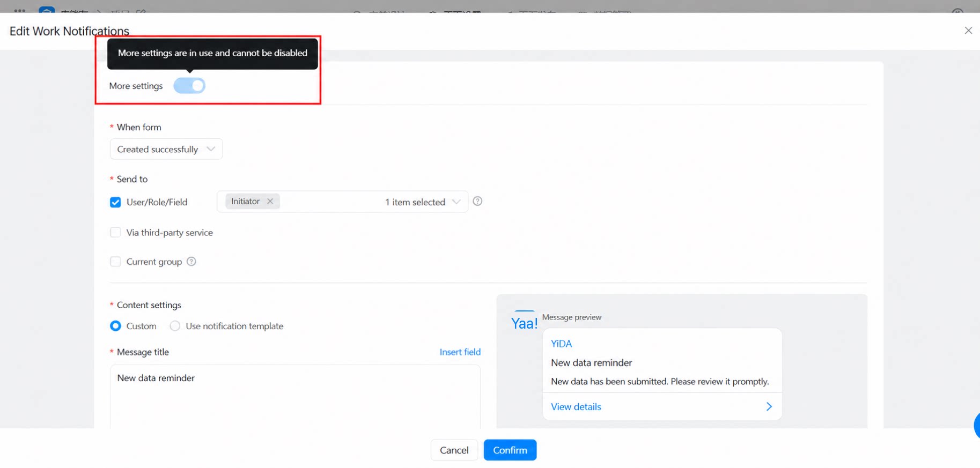Uncheck the User/Role/Field checkbox

115,203
